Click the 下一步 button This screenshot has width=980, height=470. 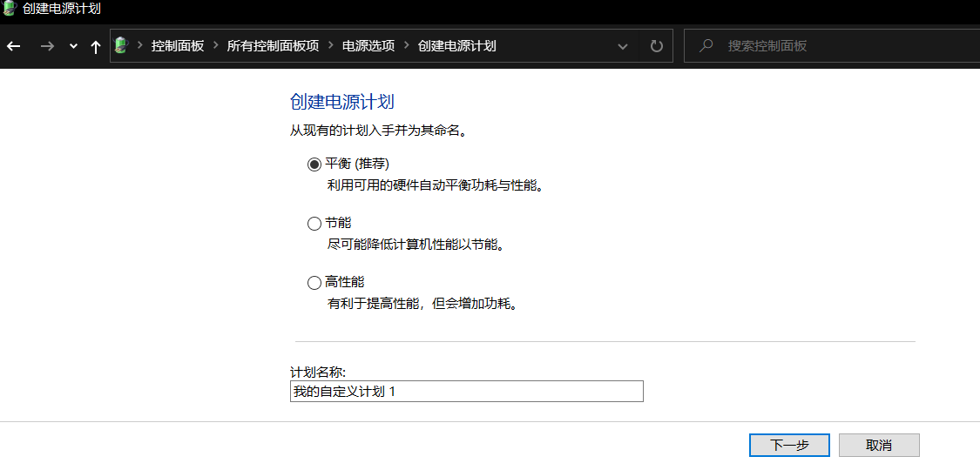coord(789,446)
